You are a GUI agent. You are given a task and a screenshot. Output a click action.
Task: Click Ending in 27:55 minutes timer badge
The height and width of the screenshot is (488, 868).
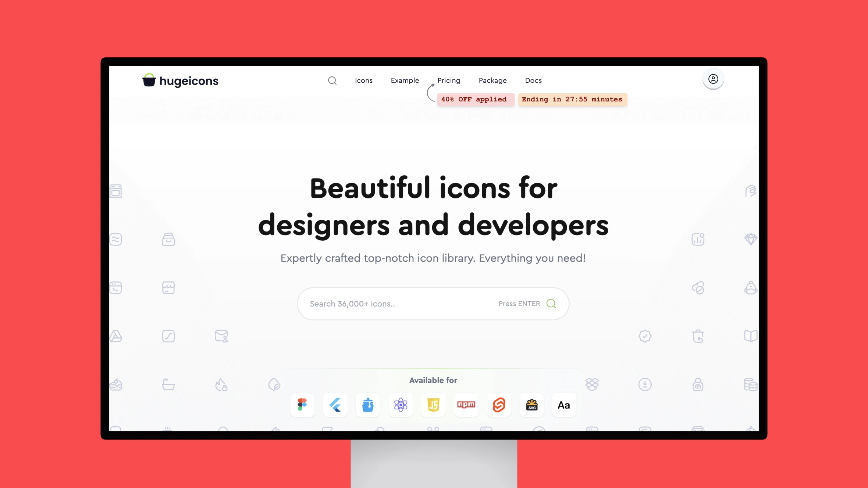coord(571,99)
